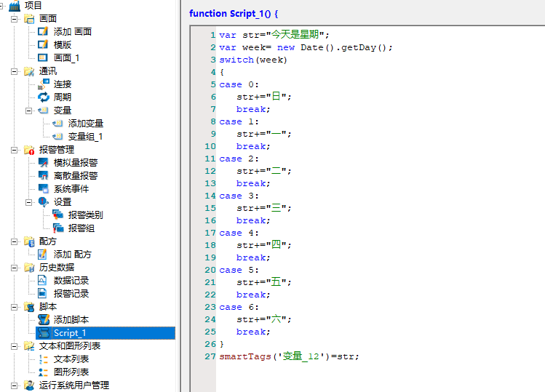Click code line 1 with 今天是星期
Viewport: 545px width, 392px height.
[x=274, y=35]
